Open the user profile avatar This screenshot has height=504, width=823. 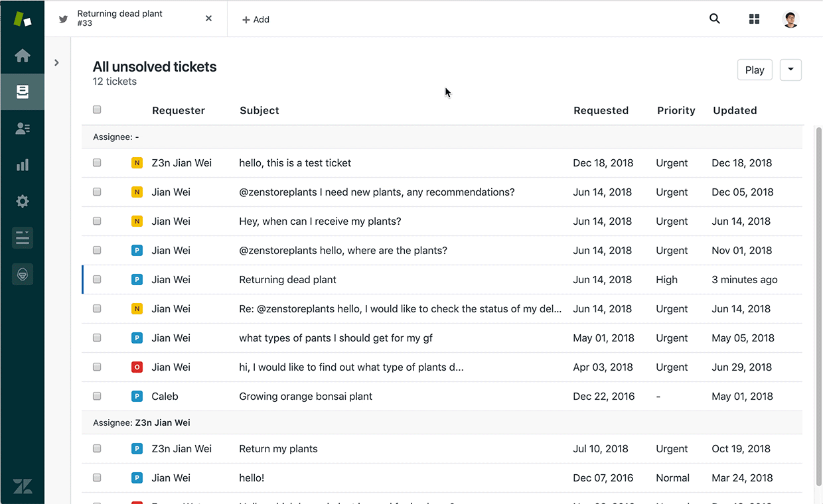[790, 19]
